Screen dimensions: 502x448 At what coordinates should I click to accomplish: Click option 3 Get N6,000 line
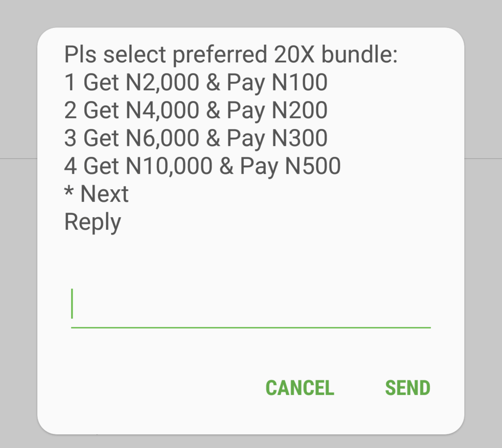click(196, 139)
